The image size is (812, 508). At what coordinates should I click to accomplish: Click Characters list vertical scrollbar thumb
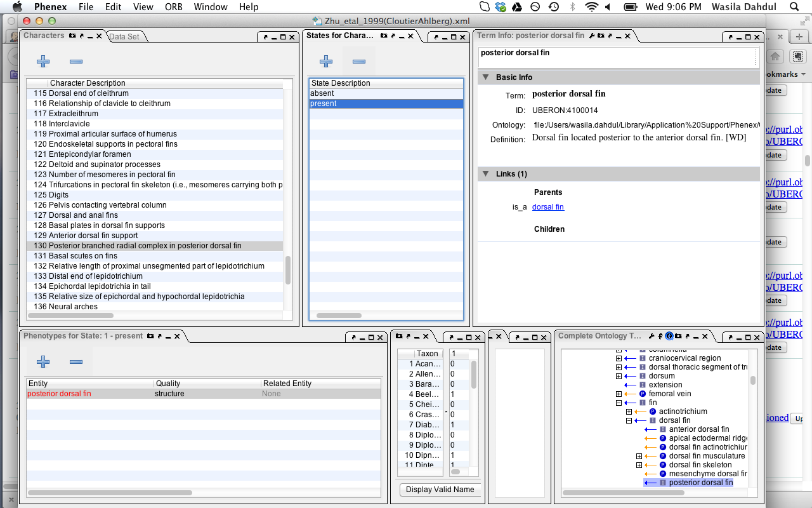point(288,270)
